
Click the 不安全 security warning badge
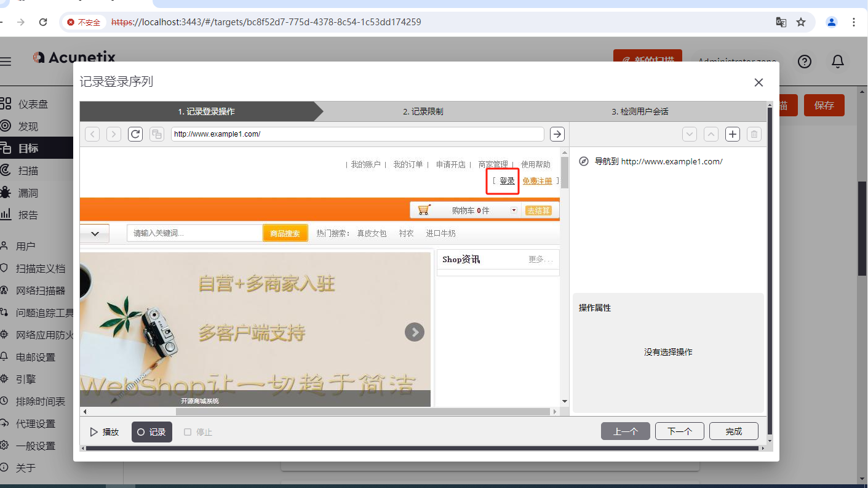[x=84, y=22]
